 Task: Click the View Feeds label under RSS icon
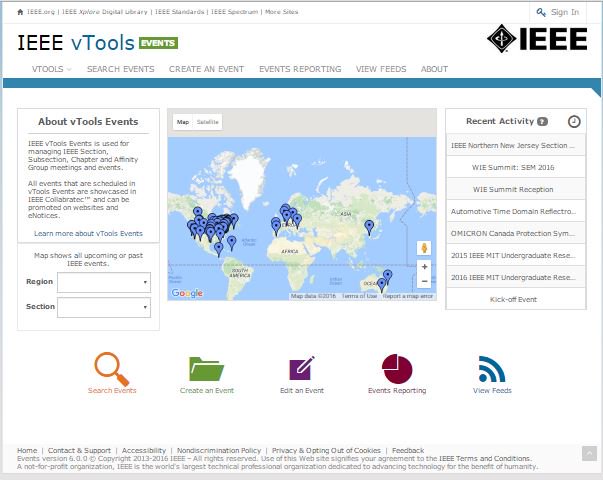[x=492, y=390]
